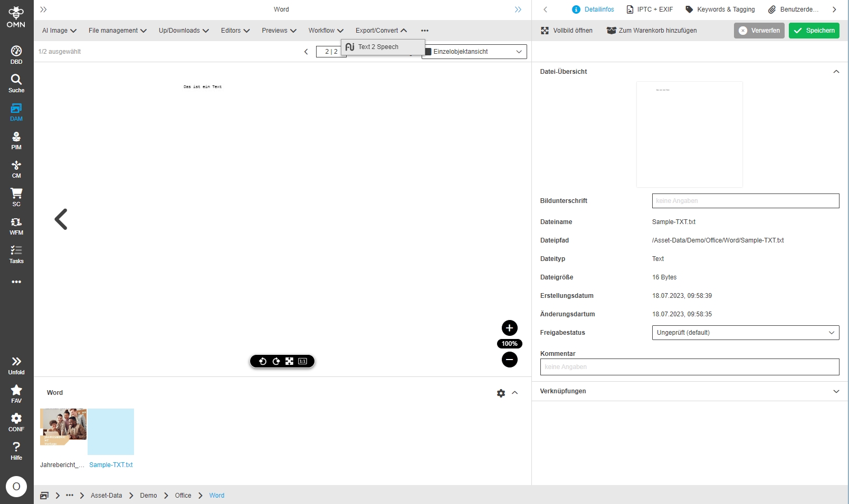Screen dimensions: 849x504
Task: Open the AI Image dropdown menu
Action: tap(60, 31)
